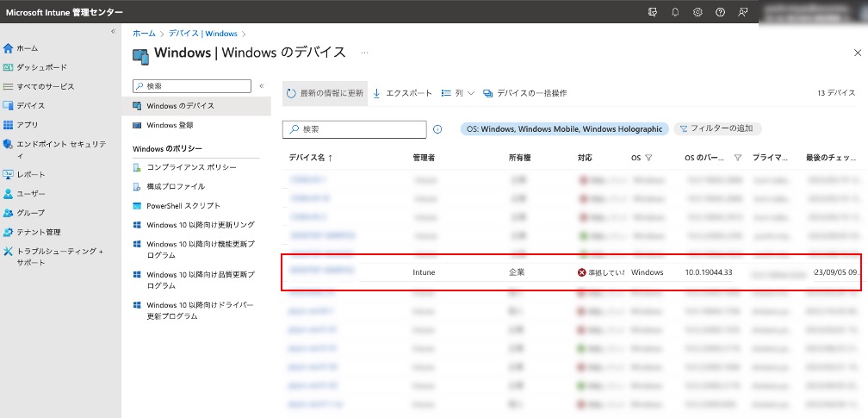Image resolution: width=868 pixels, height=418 pixels.
Task: Sort by デバイス名 column header
Action: coord(311,158)
